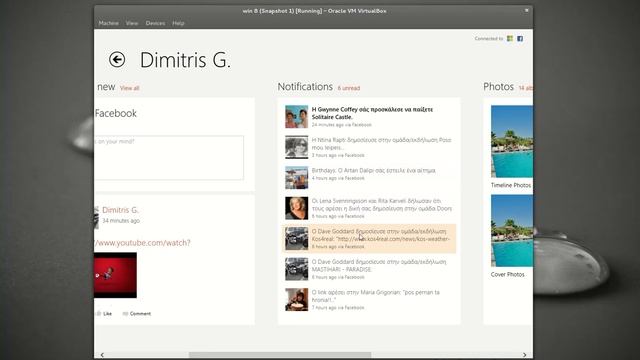This screenshot has width=640, height=360.
Task: Open the youtube.com/watch link in the post
Action: click(x=142, y=243)
